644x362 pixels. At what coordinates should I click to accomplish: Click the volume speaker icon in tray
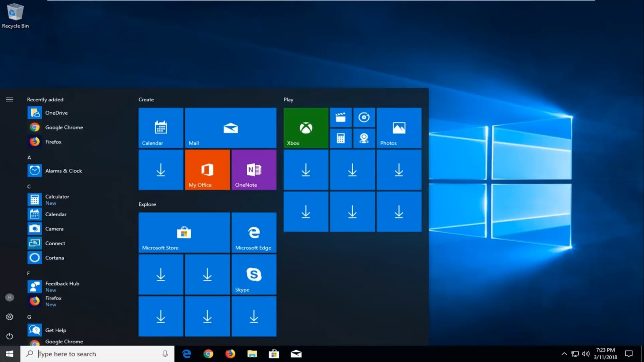click(586, 354)
